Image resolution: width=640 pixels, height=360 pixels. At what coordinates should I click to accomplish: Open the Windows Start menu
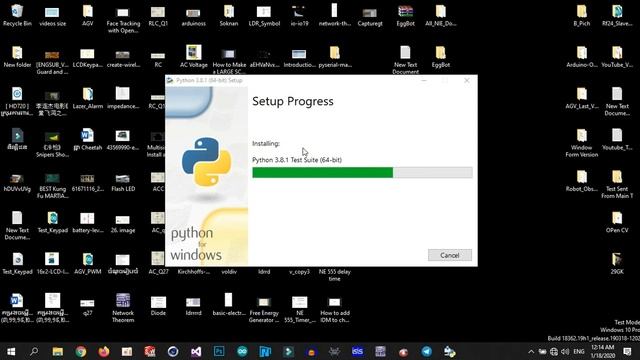11,351
